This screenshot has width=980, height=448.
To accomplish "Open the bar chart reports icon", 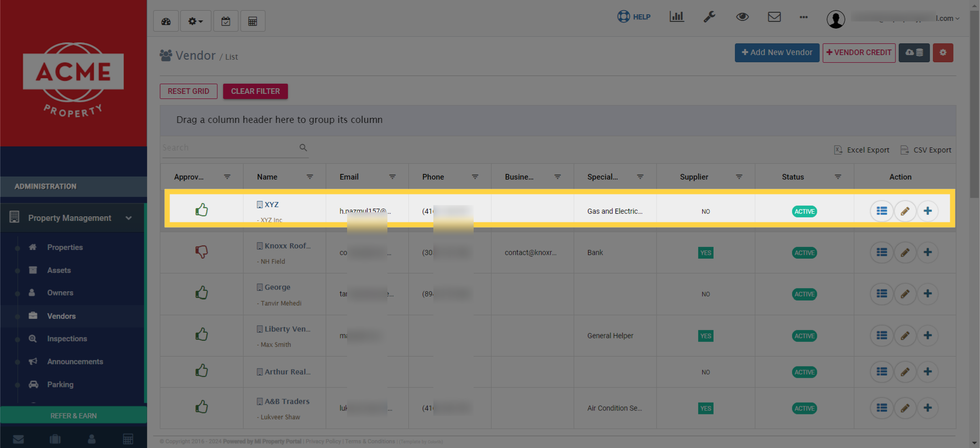I will (677, 17).
